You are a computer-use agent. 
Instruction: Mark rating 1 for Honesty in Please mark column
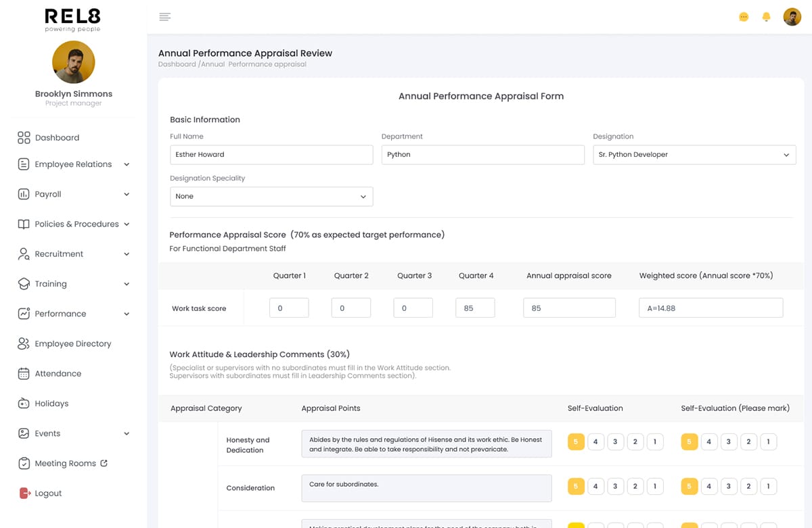[768, 442]
